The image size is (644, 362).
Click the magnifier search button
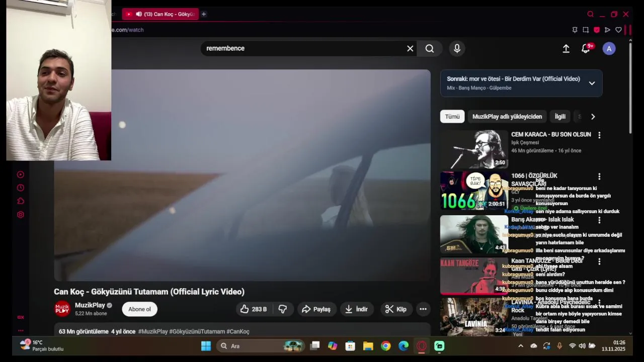430,48
